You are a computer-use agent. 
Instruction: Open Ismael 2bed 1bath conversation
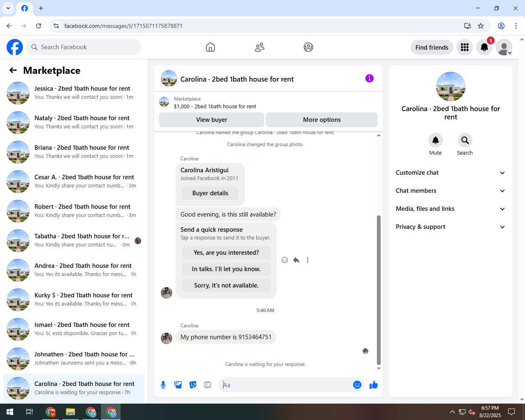point(74,329)
